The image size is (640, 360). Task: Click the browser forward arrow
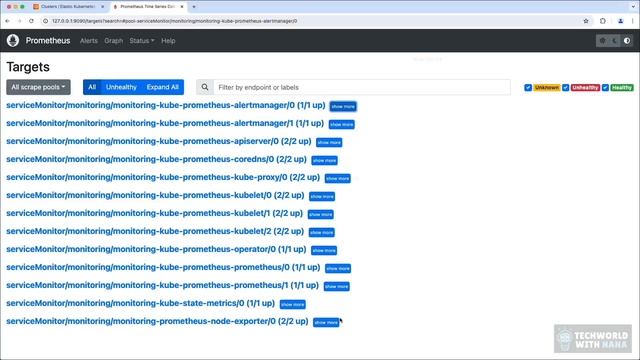tap(19, 21)
